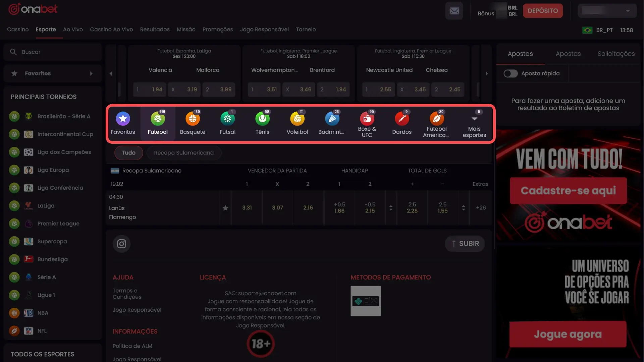Click Jogue agora banner button

coord(568,334)
